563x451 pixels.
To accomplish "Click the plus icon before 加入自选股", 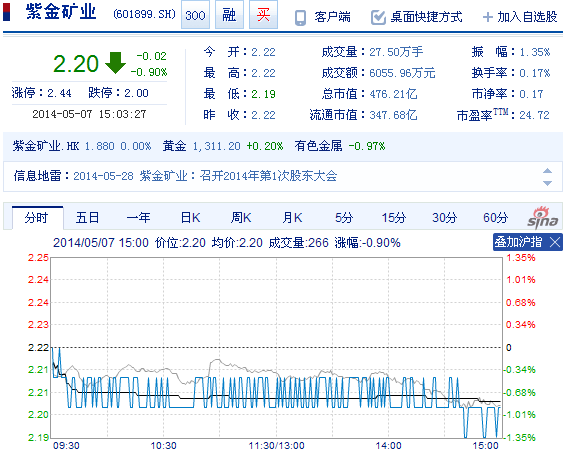I will click(x=487, y=17).
